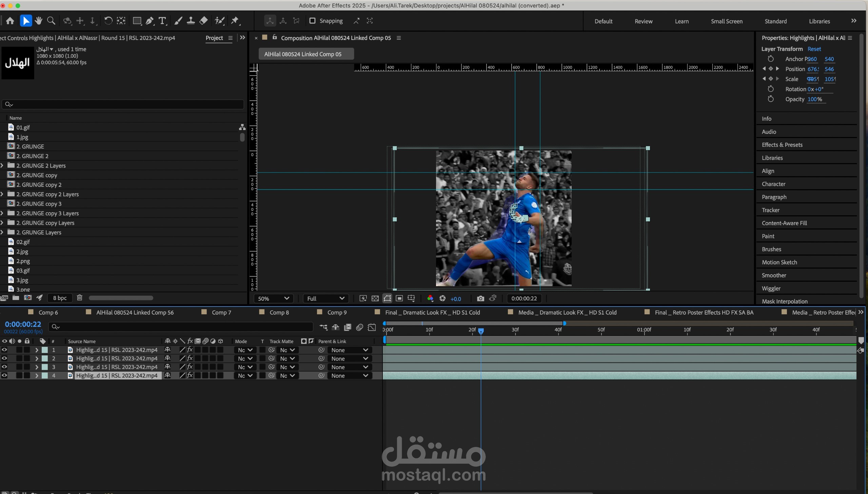
Task: Select the Puppet Pin tool
Action: [235, 21]
